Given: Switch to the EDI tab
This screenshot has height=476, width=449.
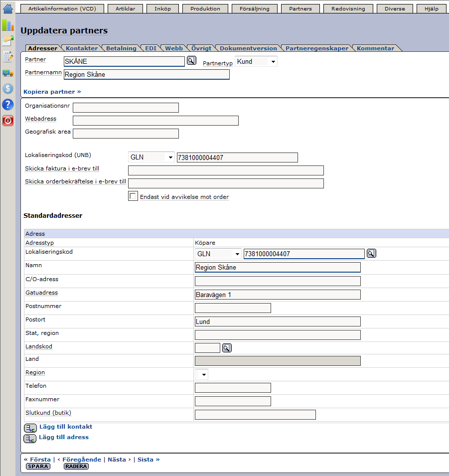Looking at the screenshot, I should click(150, 48).
